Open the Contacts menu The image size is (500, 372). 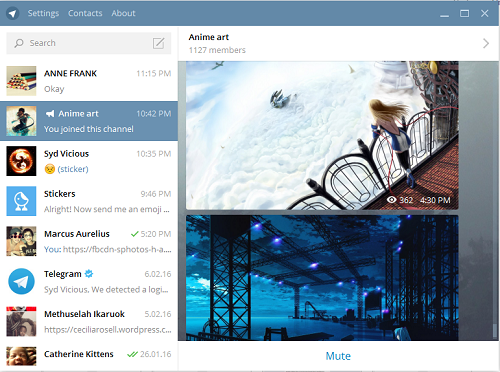click(x=85, y=13)
